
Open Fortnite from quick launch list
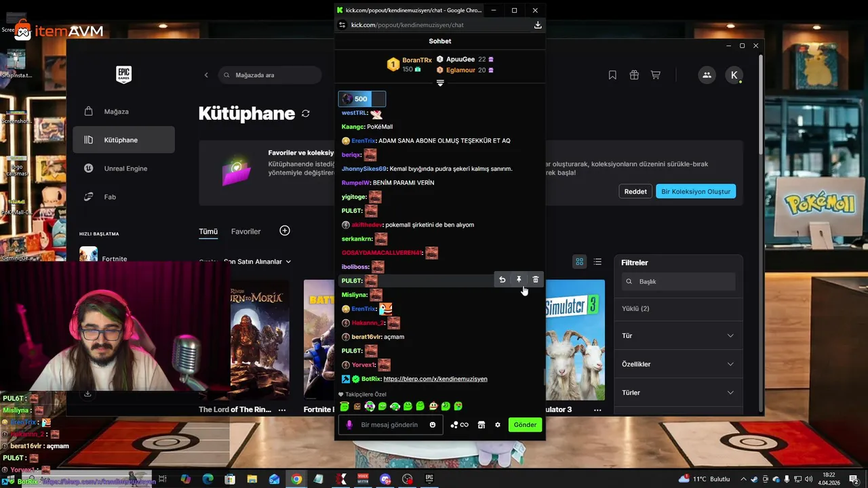click(103, 256)
